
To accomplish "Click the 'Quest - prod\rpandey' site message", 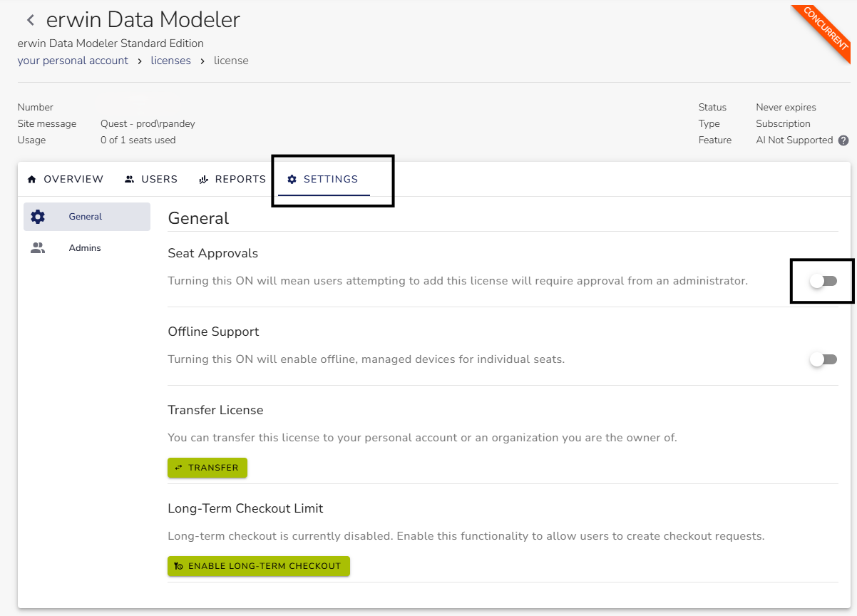I will point(148,124).
